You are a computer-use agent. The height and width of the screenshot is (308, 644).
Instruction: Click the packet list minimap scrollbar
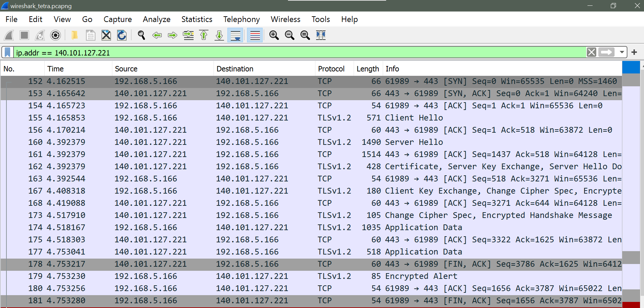631,184
